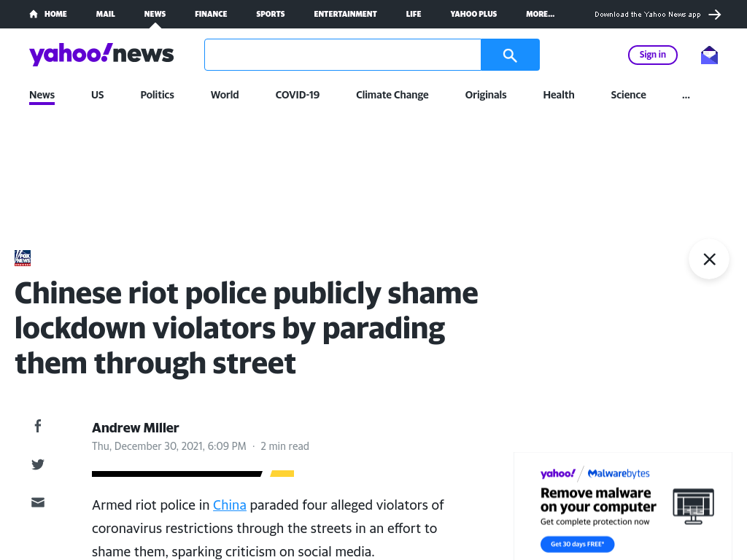The image size is (747, 560).
Task: Click the article headline text
Action: click(247, 327)
